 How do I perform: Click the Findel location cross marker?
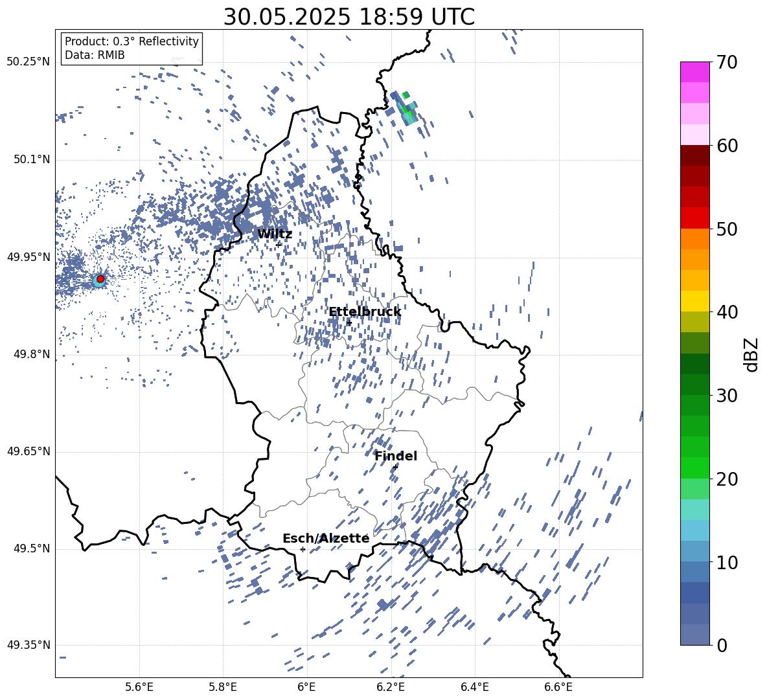395,467
